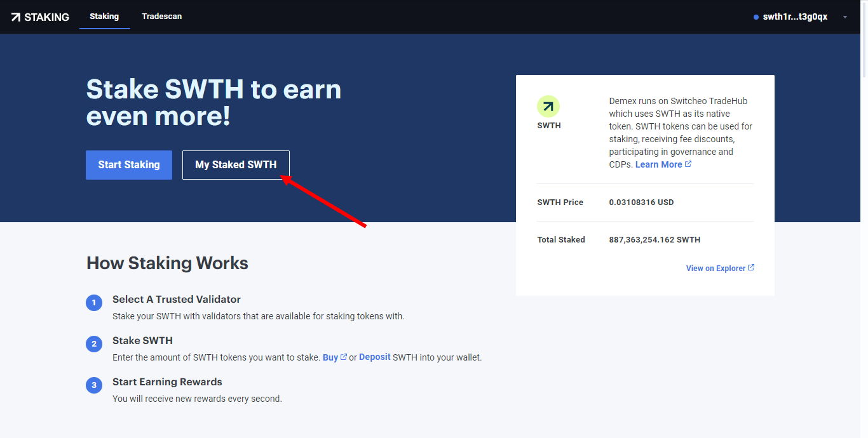
Task: Open the View on Explorer link
Action: click(x=721, y=269)
